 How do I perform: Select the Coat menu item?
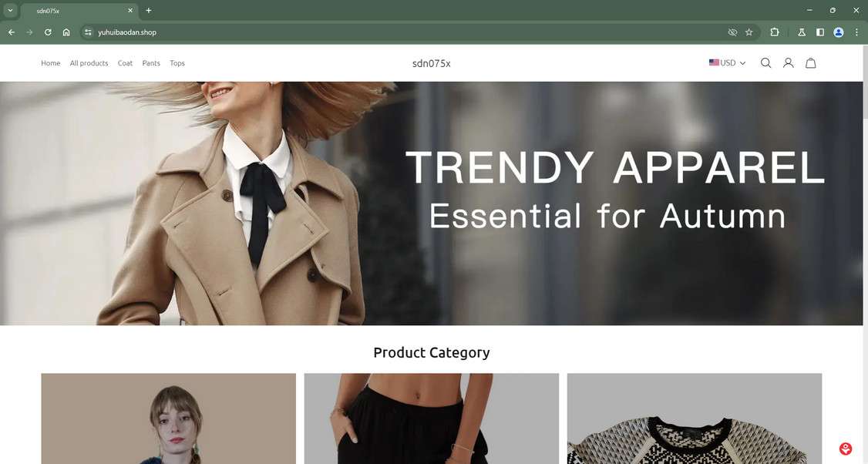(125, 63)
